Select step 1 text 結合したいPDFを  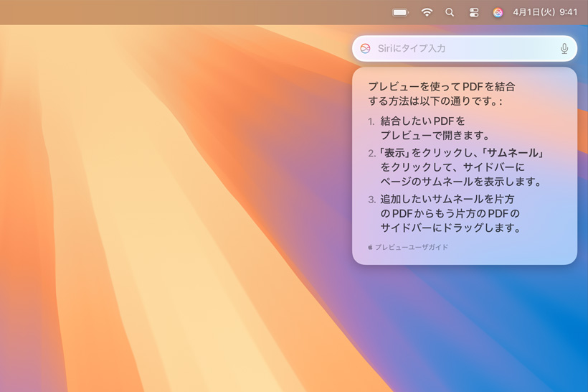pyautogui.click(x=422, y=121)
